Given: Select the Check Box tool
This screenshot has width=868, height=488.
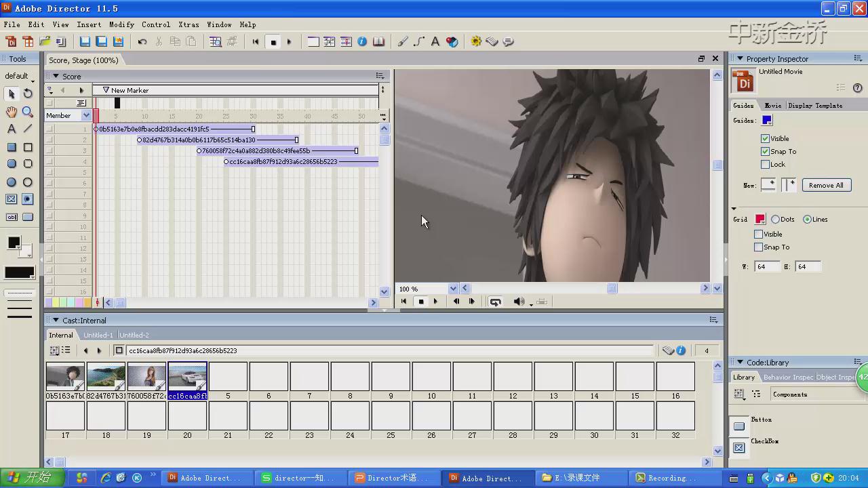Looking at the screenshot, I should pos(12,199).
